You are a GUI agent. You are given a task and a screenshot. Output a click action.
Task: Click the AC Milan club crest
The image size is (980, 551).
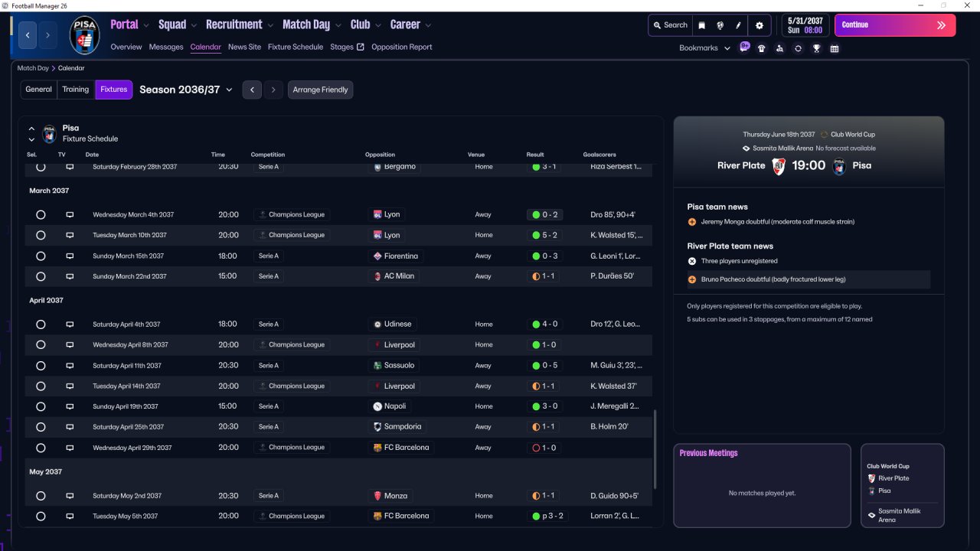tap(377, 276)
